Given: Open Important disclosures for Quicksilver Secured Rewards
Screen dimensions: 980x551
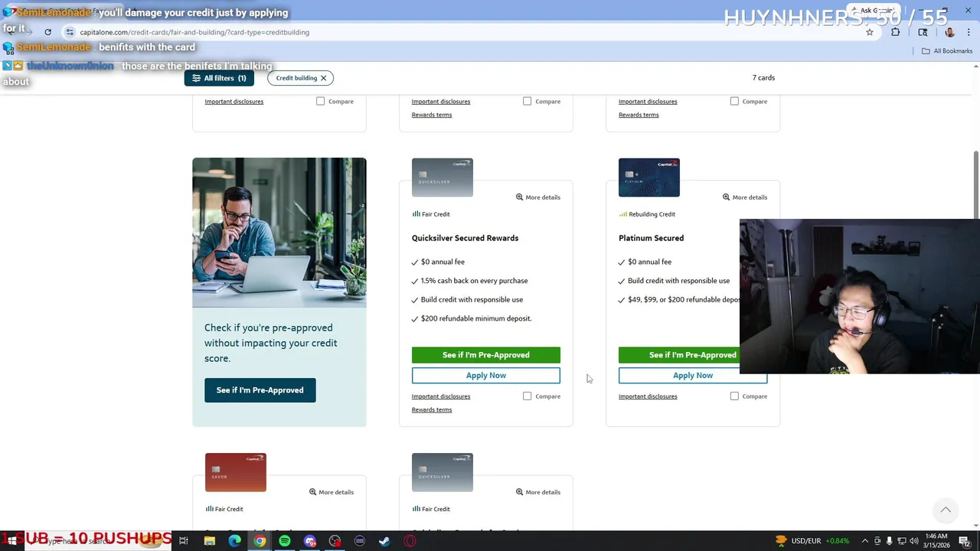Looking at the screenshot, I should [441, 396].
